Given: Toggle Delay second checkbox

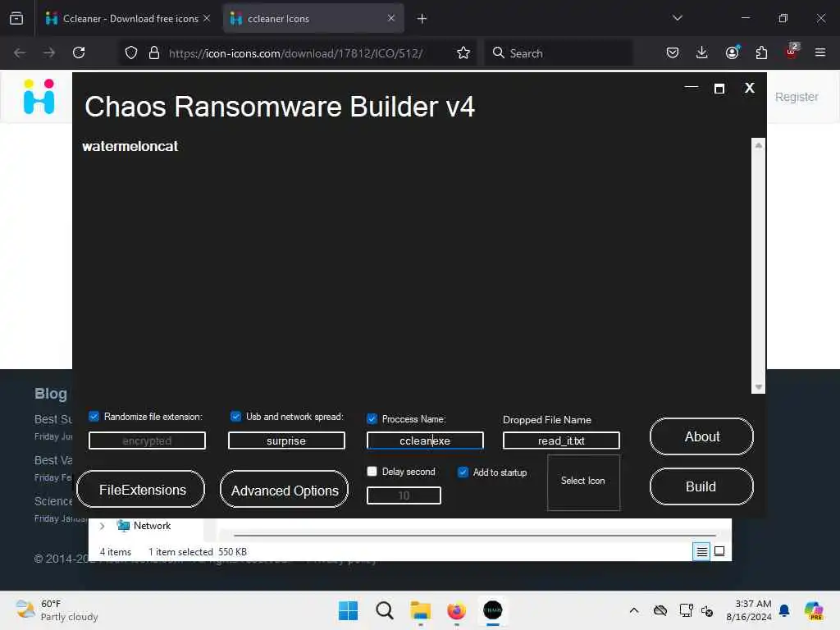Looking at the screenshot, I should tap(372, 472).
